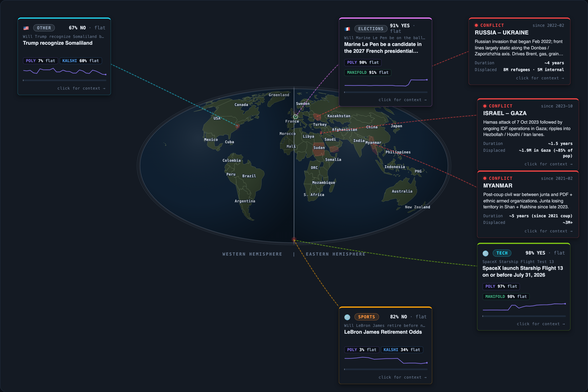Click the 'Myanmar' label on the map
The height and width of the screenshot is (392, 588).
tap(373, 143)
